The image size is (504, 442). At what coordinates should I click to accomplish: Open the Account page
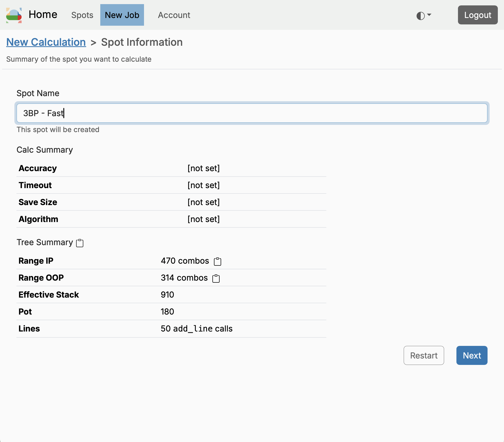[174, 15]
